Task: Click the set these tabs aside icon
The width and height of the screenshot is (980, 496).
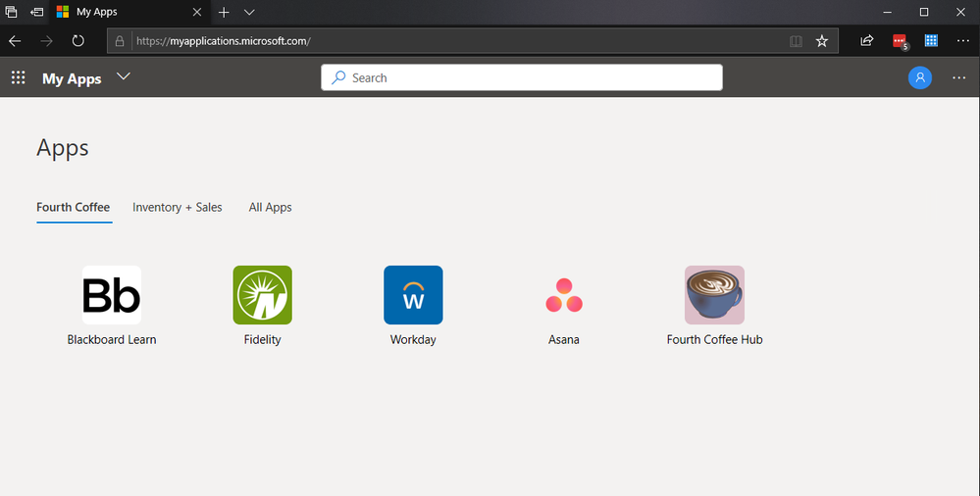Action: pos(37,12)
